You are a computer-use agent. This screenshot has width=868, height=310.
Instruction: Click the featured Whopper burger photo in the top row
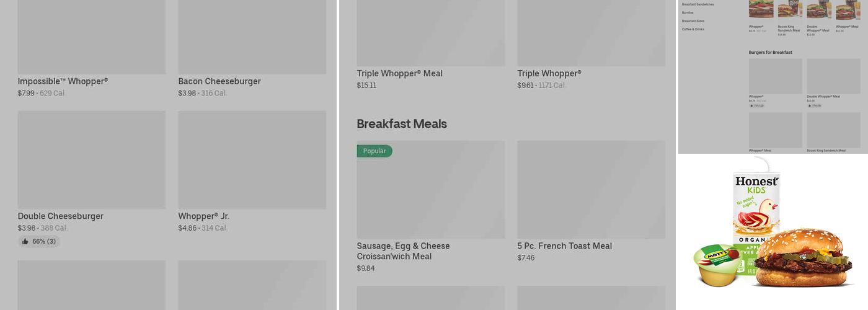(x=761, y=10)
